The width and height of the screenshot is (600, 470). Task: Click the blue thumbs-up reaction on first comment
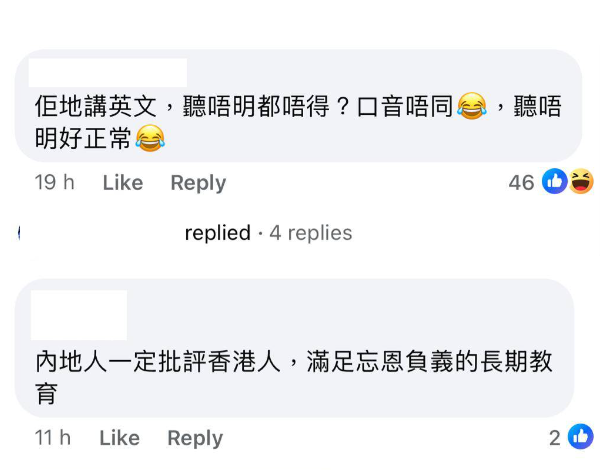[x=555, y=181]
